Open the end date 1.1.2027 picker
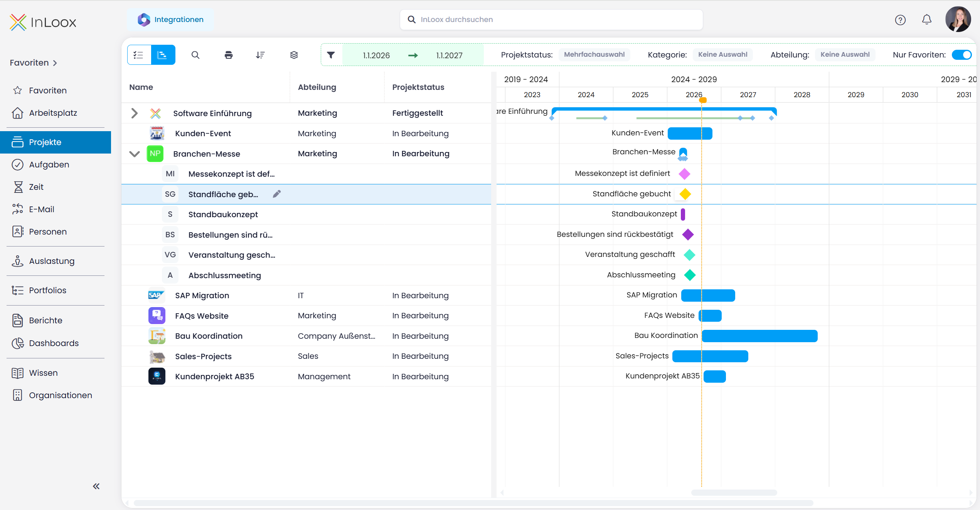980x510 pixels. pos(449,56)
